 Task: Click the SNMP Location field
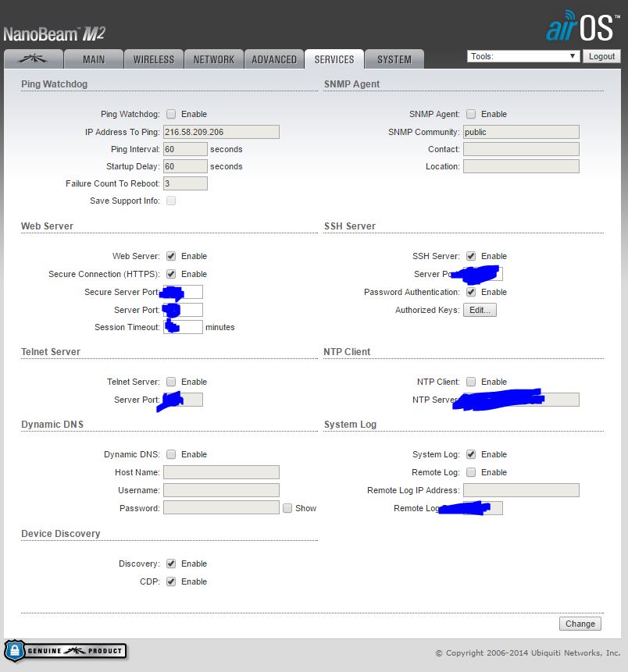521,166
